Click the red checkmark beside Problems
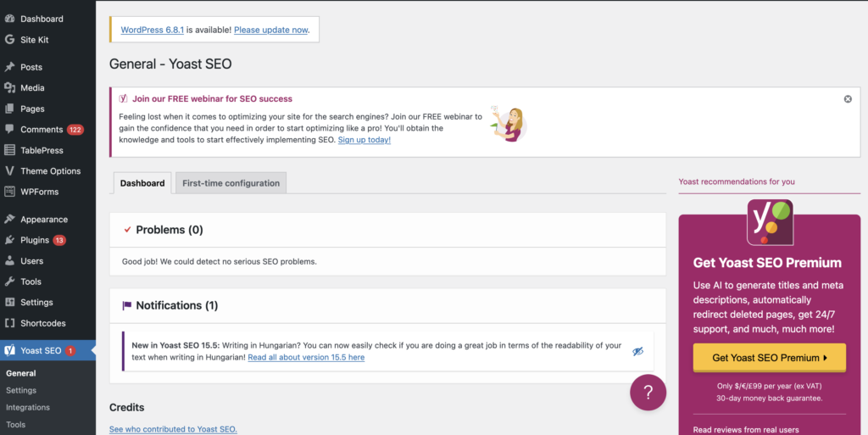Image resolution: width=868 pixels, height=435 pixels. coord(127,230)
